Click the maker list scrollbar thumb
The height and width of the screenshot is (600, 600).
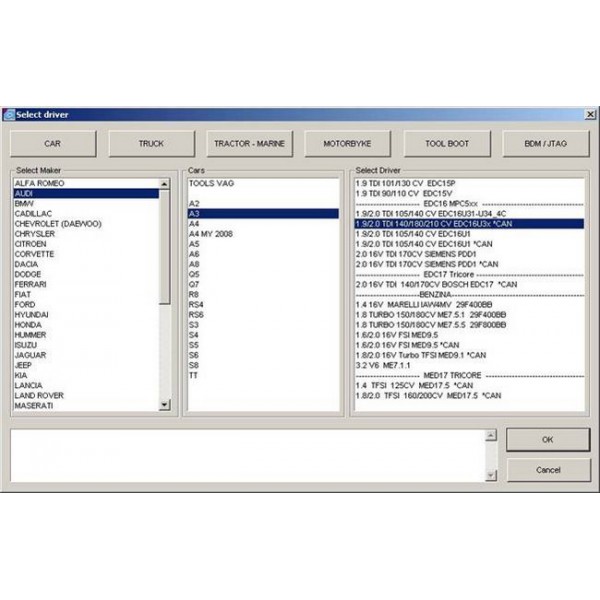pos(165,247)
